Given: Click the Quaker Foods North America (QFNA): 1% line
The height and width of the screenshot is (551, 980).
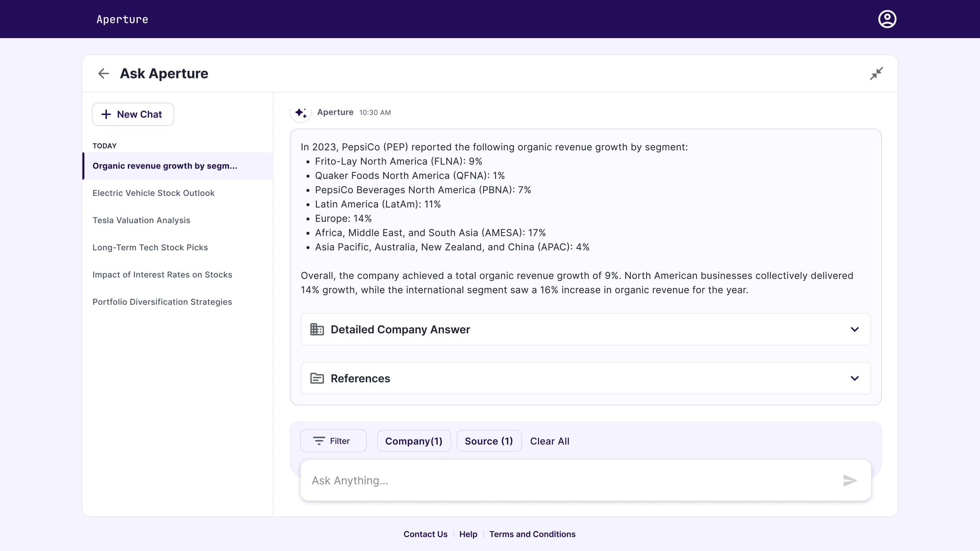Looking at the screenshot, I should click(410, 176).
